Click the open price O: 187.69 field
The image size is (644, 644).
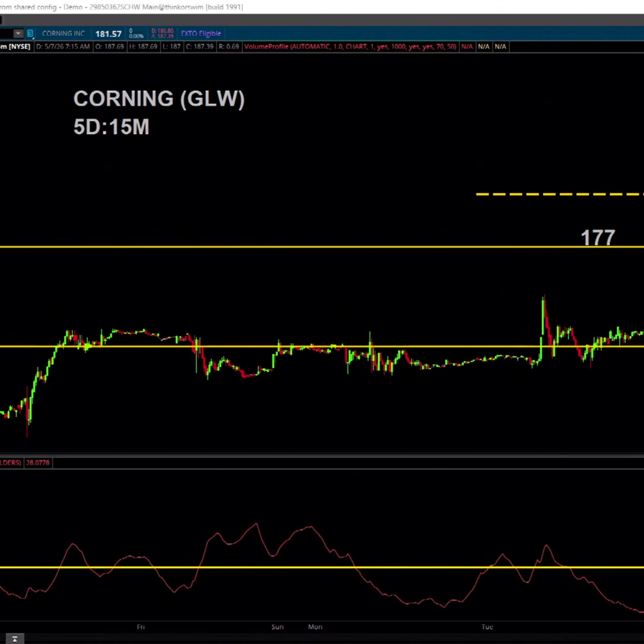tap(109, 47)
